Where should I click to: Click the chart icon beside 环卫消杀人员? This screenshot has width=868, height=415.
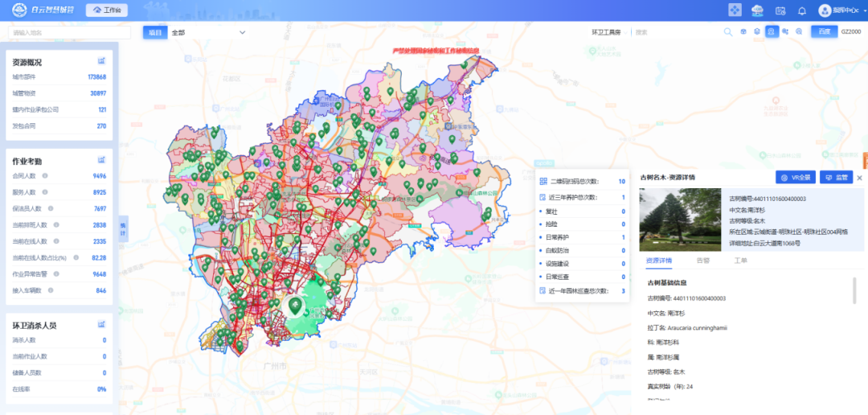point(101,325)
